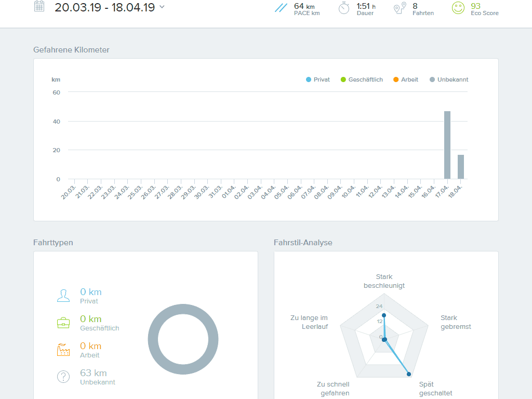532x399 pixels.
Task: Click the Spät geschaltet radar label
Action: 436,389
